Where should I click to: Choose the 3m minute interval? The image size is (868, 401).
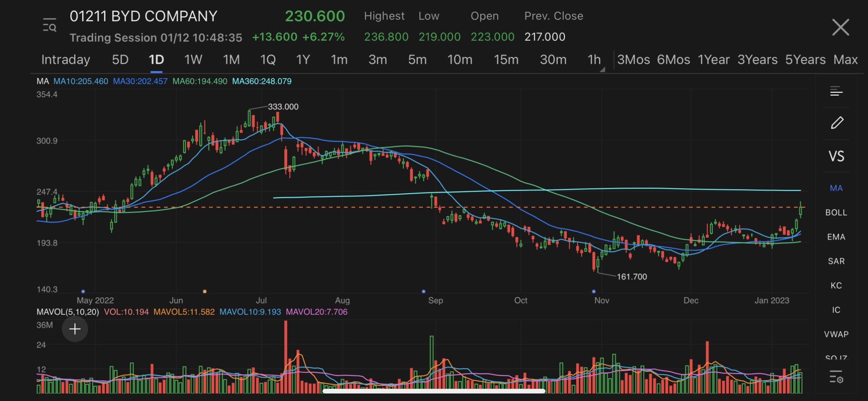[x=378, y=60]
